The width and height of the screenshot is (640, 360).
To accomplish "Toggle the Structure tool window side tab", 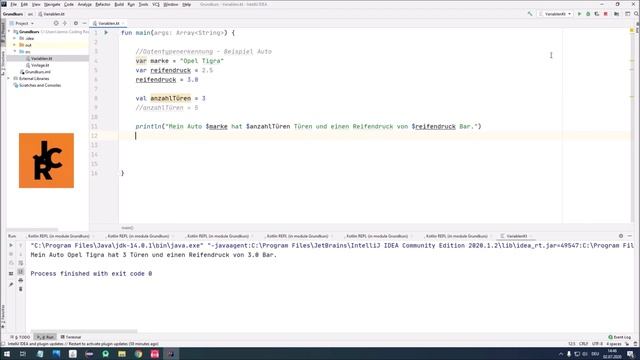I will pyautogui.click(x=3, y=63).
